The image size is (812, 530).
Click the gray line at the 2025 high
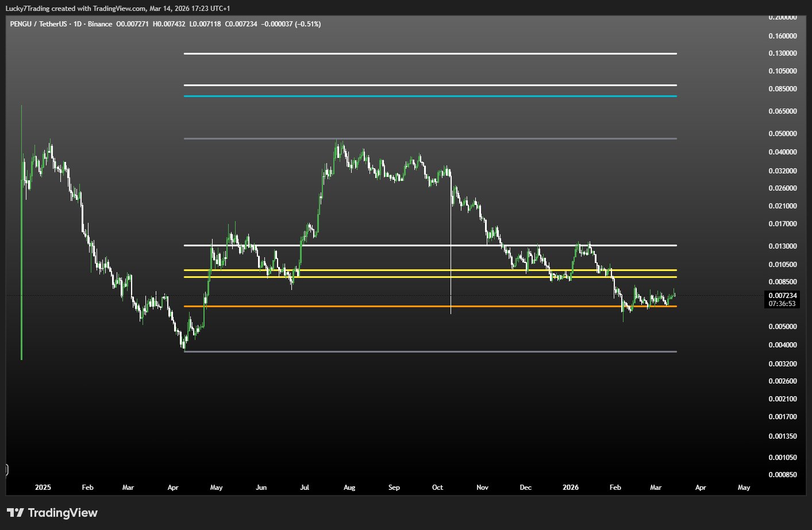(430, 139)
